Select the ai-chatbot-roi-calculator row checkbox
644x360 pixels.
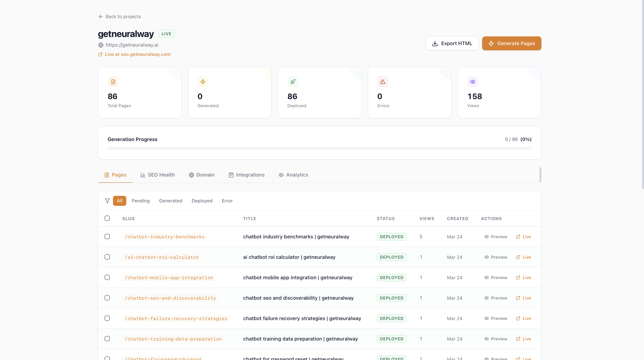(107, 257)
